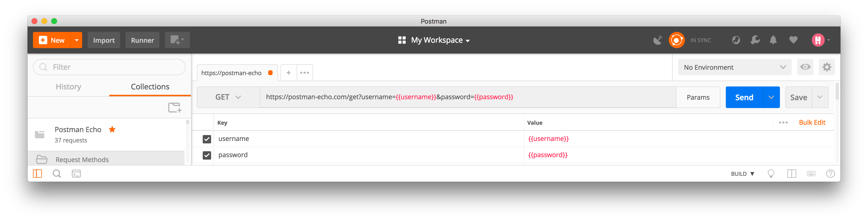Click the Filter search field
Screen dimensions: 868x221
109,67
